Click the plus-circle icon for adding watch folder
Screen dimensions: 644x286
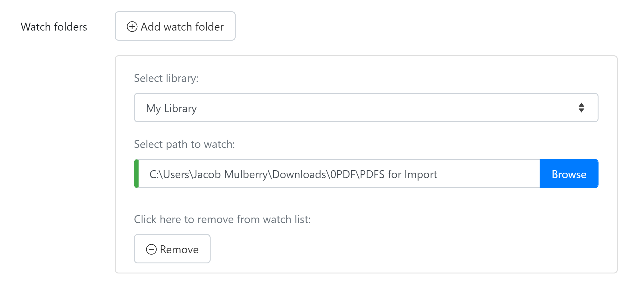(x=132, y=27)
